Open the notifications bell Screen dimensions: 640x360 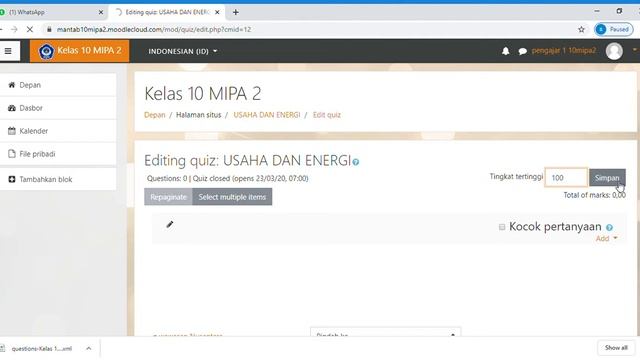tap(505, 51)
